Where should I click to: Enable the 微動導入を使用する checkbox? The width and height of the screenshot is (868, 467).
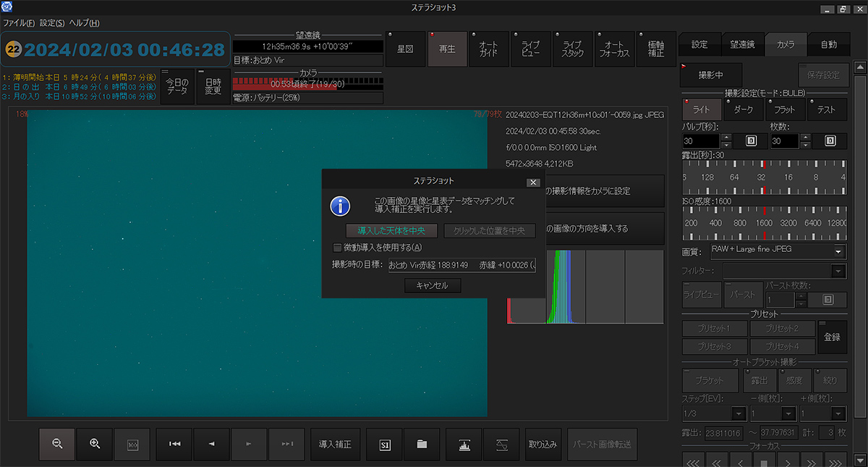pyautogui.click(x=338, y=248)
